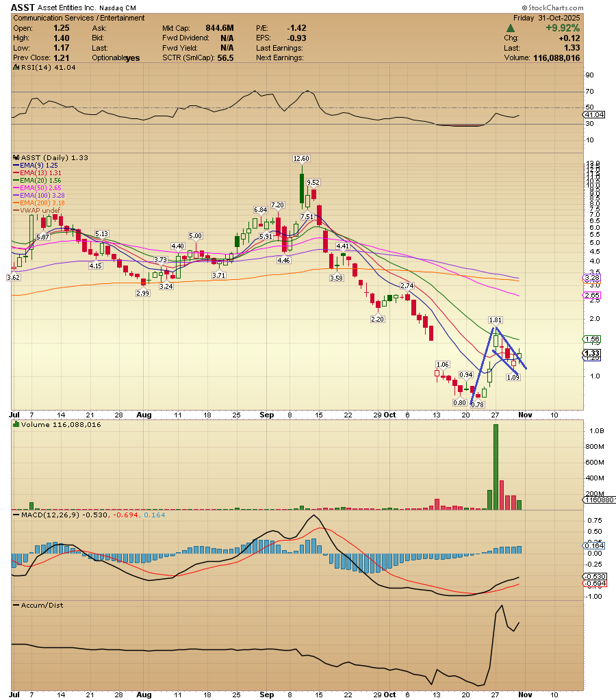Click the P/E -1.42 value
The height and width of the screenshot is (700, 616).
[296, 28]
